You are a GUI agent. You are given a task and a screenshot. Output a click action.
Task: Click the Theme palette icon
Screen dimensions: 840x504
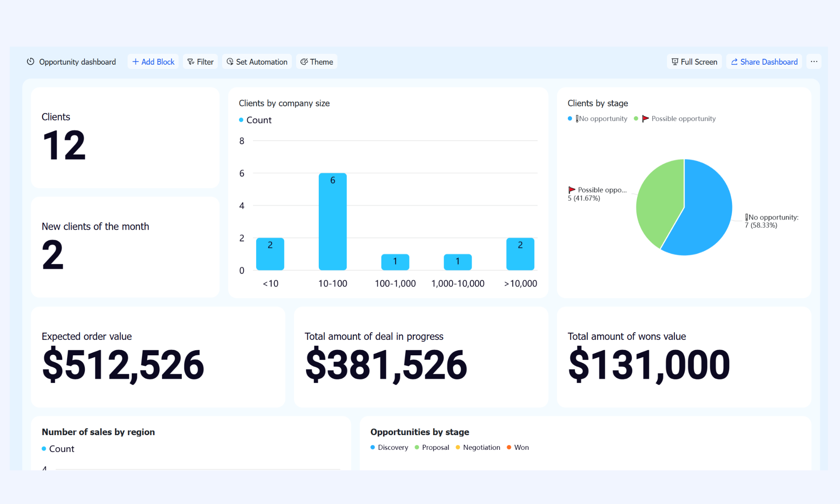coord(304,62)
